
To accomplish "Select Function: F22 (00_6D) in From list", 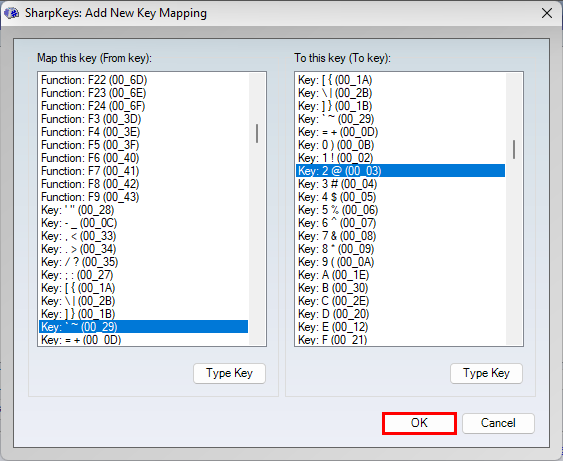I will [x=144, y=80].
